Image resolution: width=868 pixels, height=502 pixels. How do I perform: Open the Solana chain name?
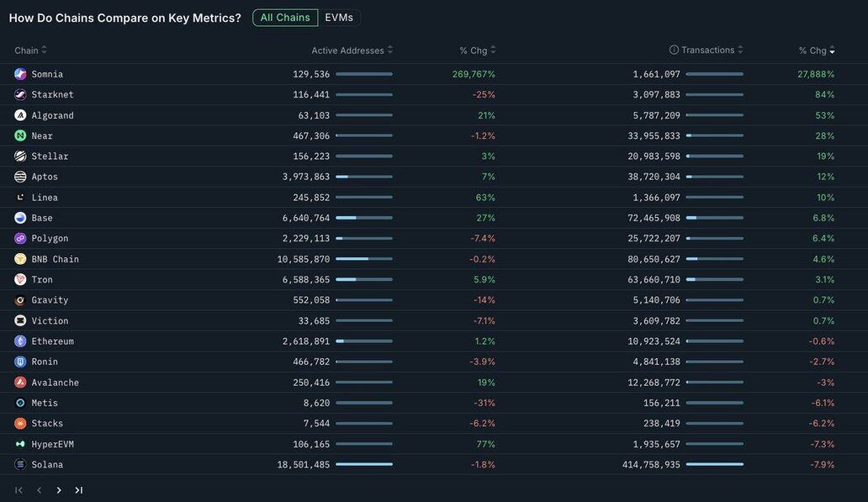pyautogui.click(x=47, y=465)
